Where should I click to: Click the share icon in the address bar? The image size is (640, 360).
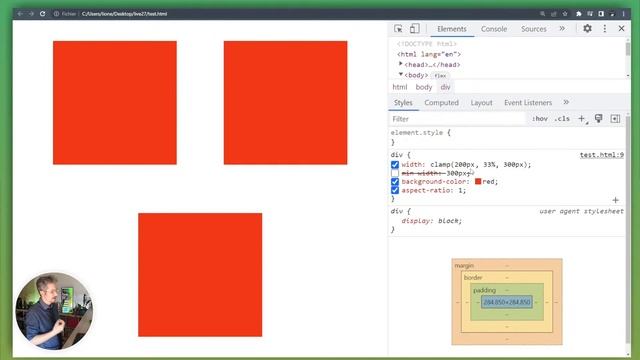(554, 13)
